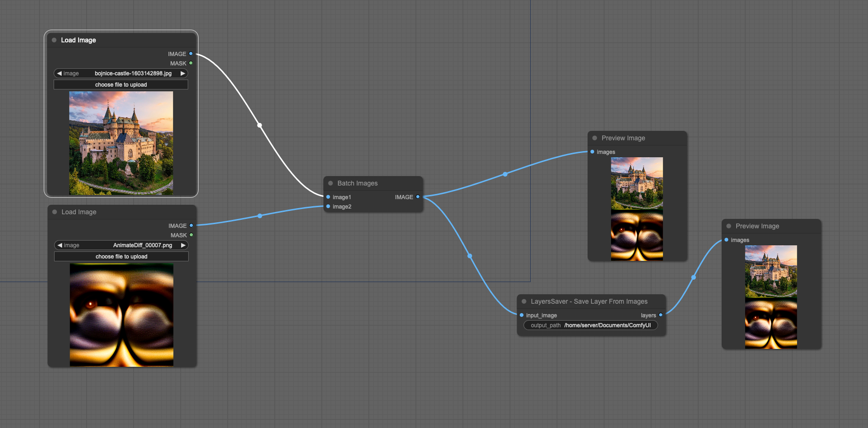Collapse the top Load Image node via its title dot

tap(54, 40)
